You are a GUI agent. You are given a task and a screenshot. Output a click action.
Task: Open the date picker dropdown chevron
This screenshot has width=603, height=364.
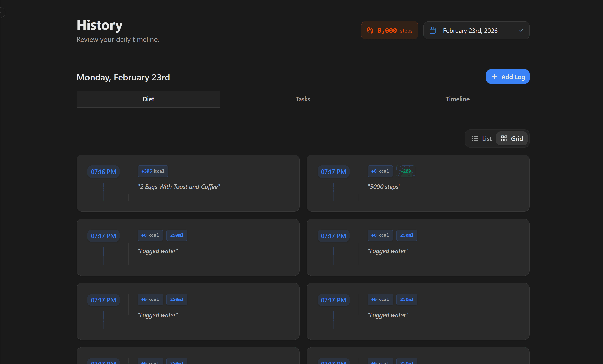point(521,30)
